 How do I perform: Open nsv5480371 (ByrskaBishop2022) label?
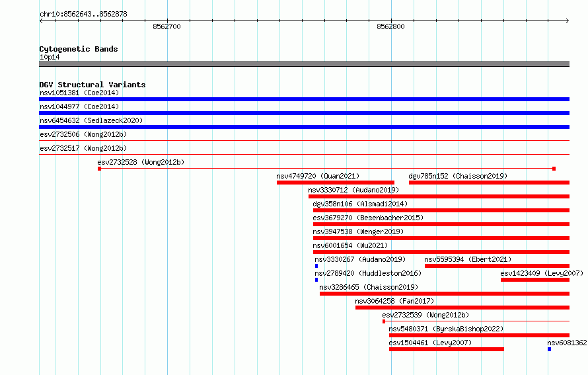coord(446,329)
